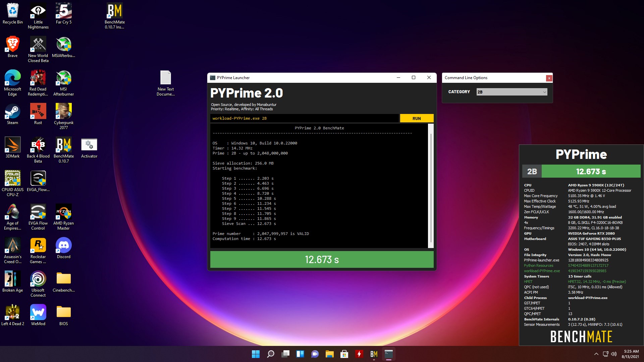The height and width of the screenshot is (362, 644).
Task: Launch Left 4 Dead 2 icon
Action: pyautogui.click(x=13, y=315)
